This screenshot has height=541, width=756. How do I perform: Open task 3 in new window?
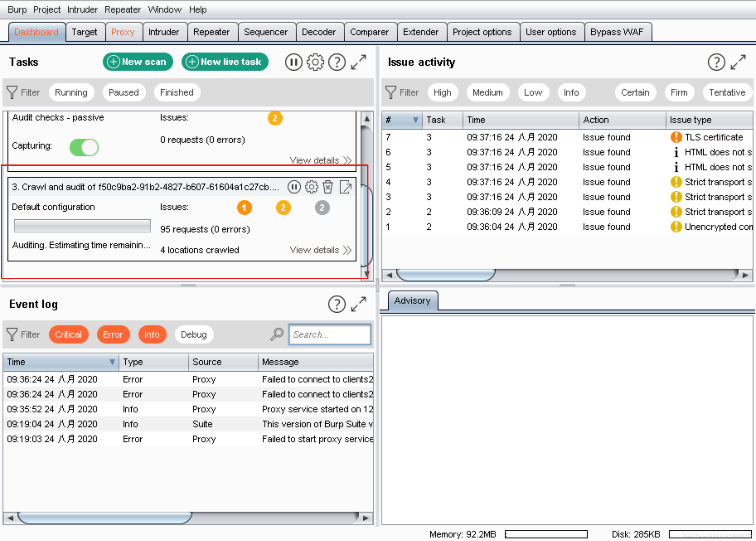346,187
